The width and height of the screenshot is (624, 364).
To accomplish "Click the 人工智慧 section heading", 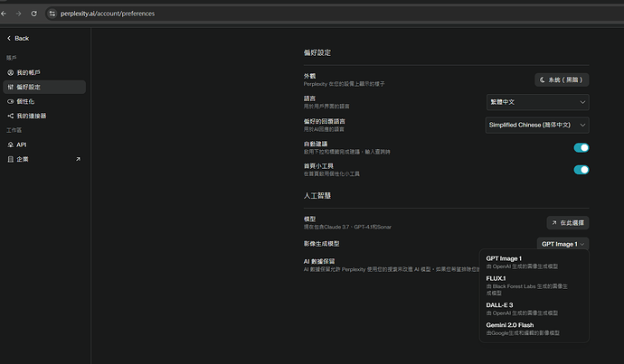I will pos(317,195).
